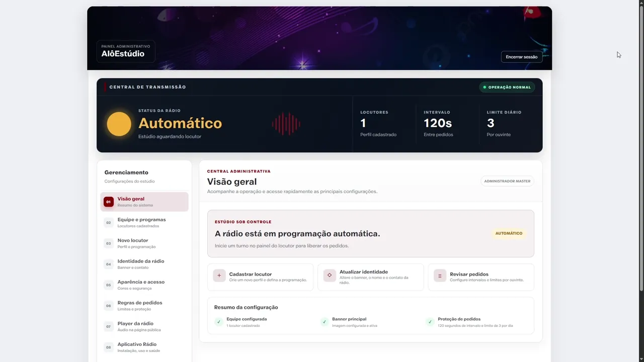Click the 'Por ouvinte' caption
Image resolution: width=644 pixels, height=362 pixels.
coord(499,135)
